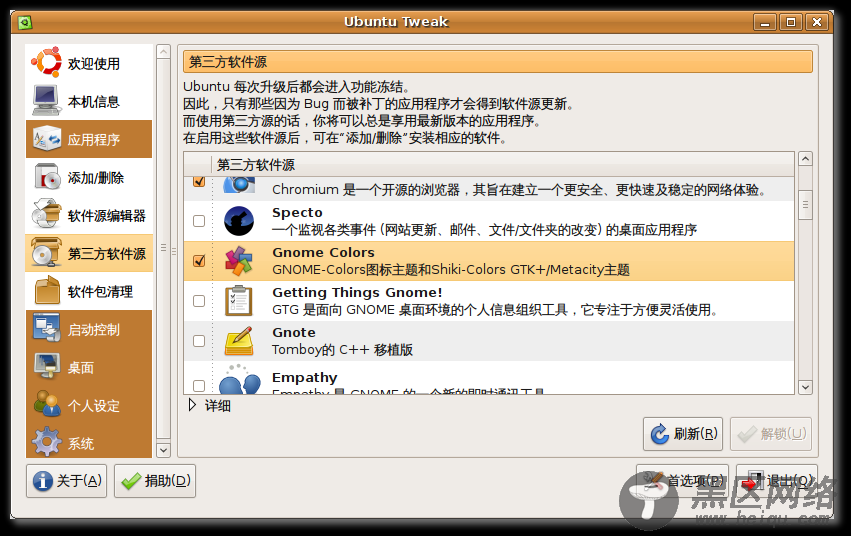Click the pane divider handle beside sidebar
Image resolution: width=851 pixels, height=536 pixels.
click(174, 251)
